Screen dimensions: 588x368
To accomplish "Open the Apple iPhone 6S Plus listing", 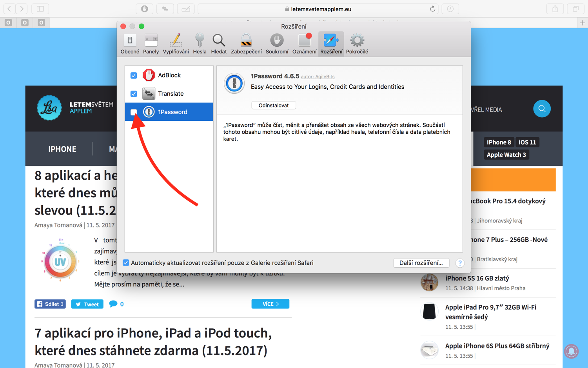I will (497, 346).
